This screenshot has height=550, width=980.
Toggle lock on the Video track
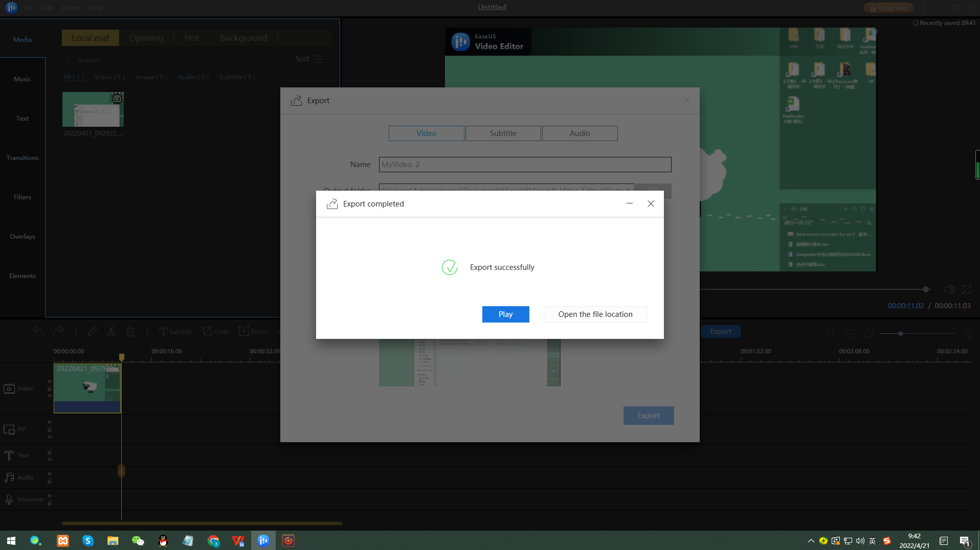pyautogui.click(x=50, y=388)
